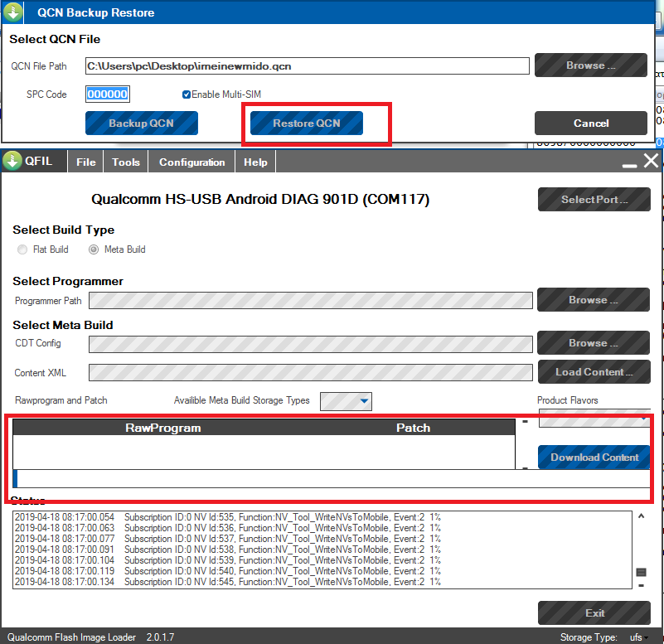Open the Configuration menu
The width and height of the screenshot is (664, 644).
point(191,162)
